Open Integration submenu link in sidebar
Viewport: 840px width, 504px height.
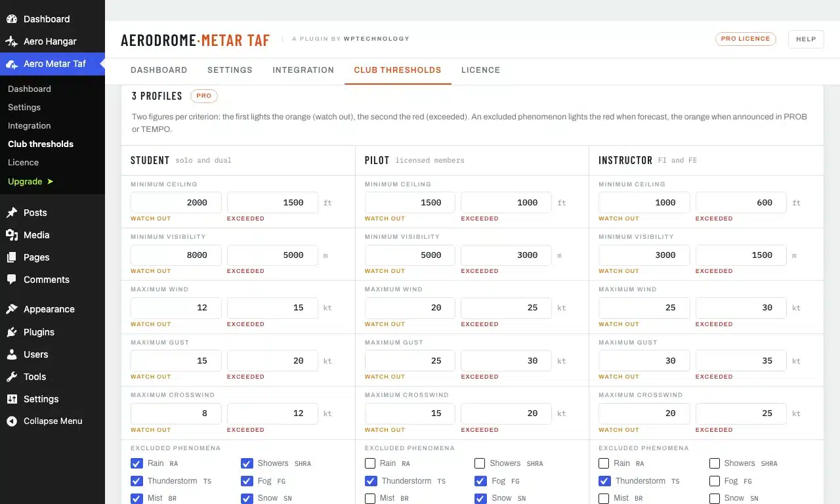(30, 125)
